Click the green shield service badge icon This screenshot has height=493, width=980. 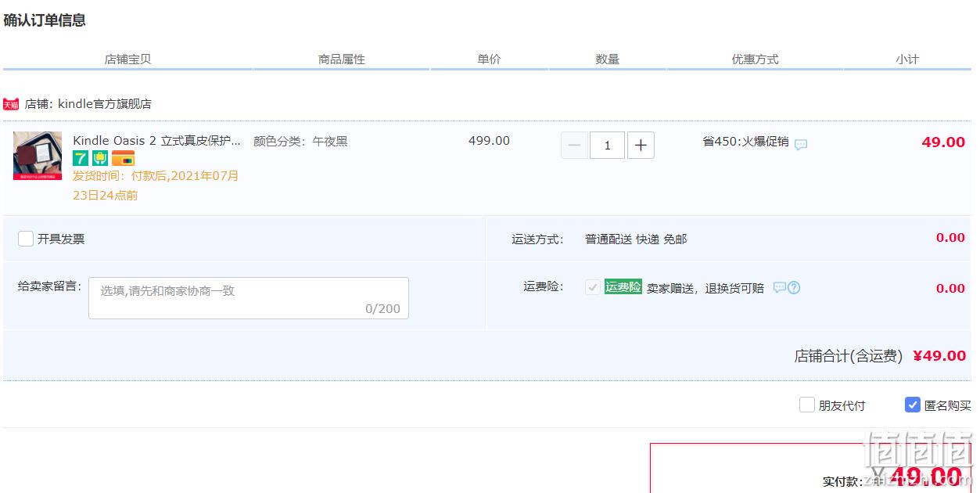(x=100, y=158)
